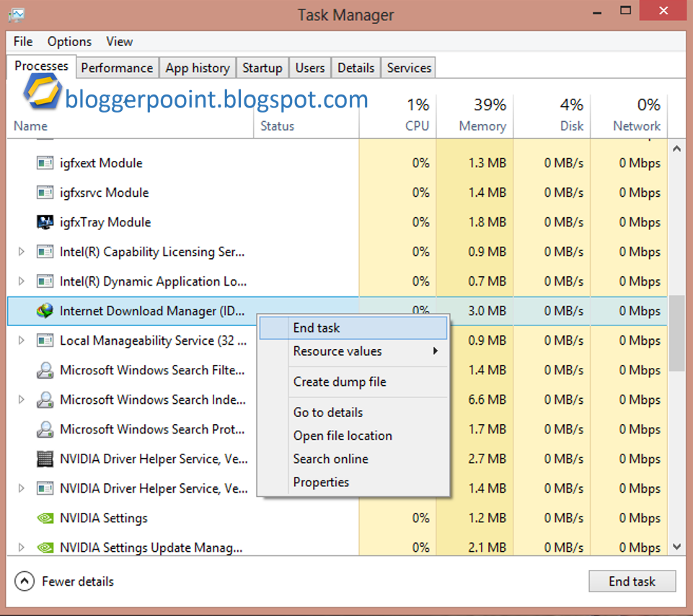The image size is (693, 616).
Task: Click the Fewer details up-arrow circle icon
Action: click(25, 581)
